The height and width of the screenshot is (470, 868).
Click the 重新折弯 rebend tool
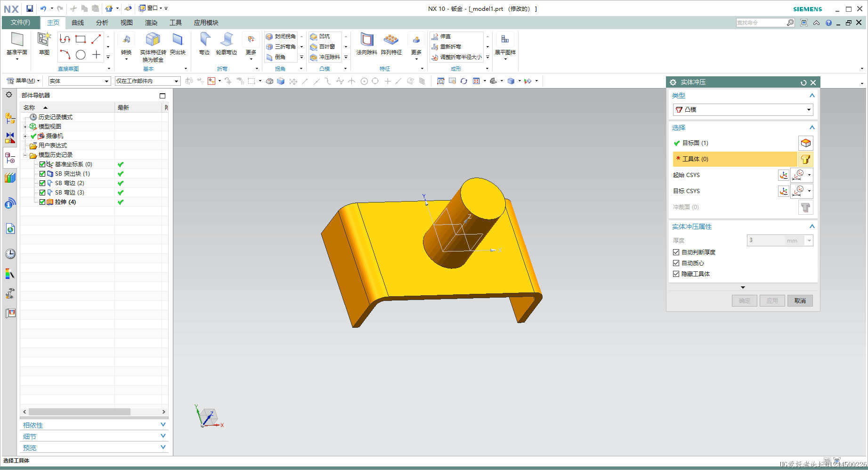tap(446, 47)
